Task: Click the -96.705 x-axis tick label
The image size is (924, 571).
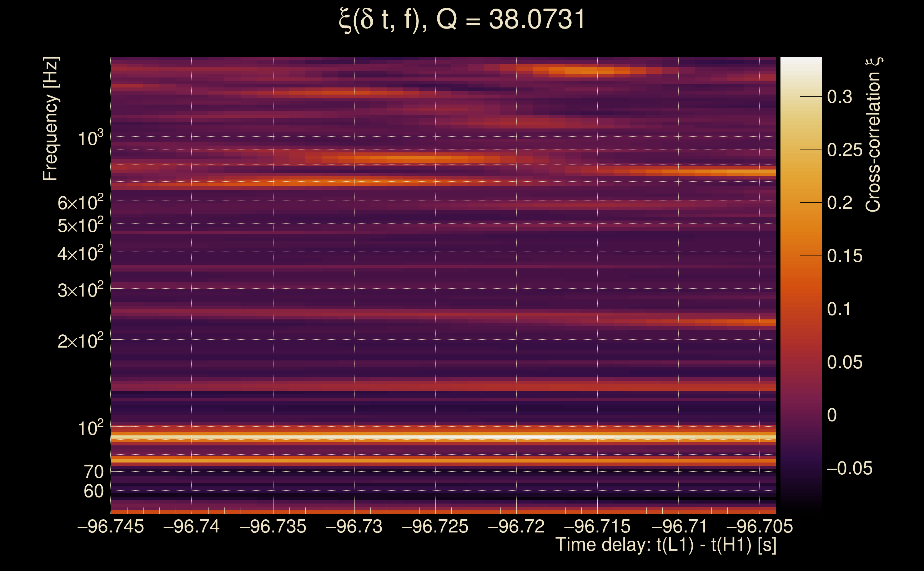Action: [759, 526]
